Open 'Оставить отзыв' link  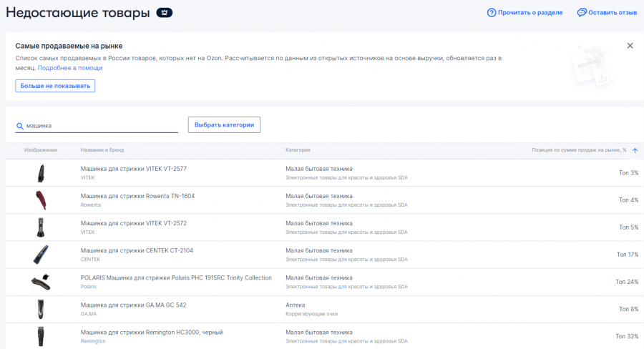613,13
